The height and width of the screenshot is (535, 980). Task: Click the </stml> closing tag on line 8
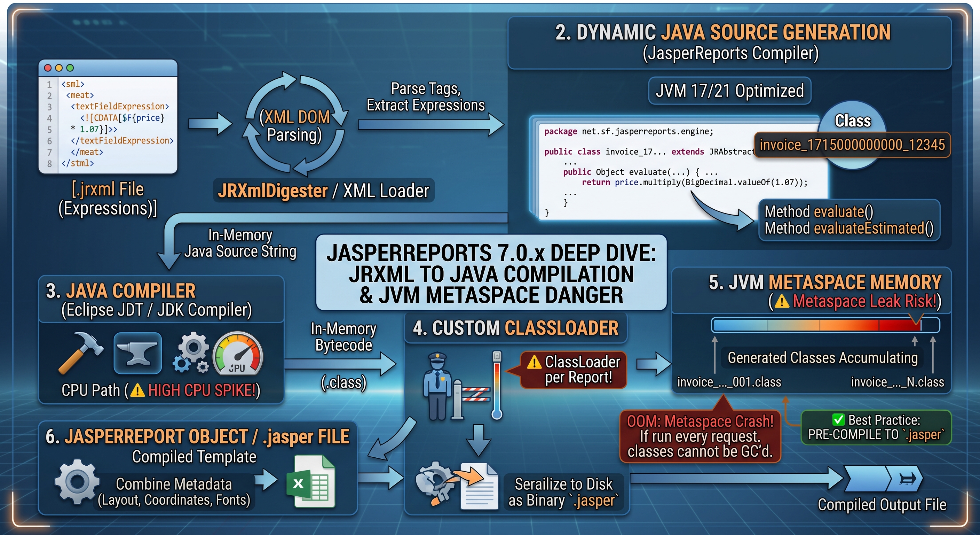78,163
